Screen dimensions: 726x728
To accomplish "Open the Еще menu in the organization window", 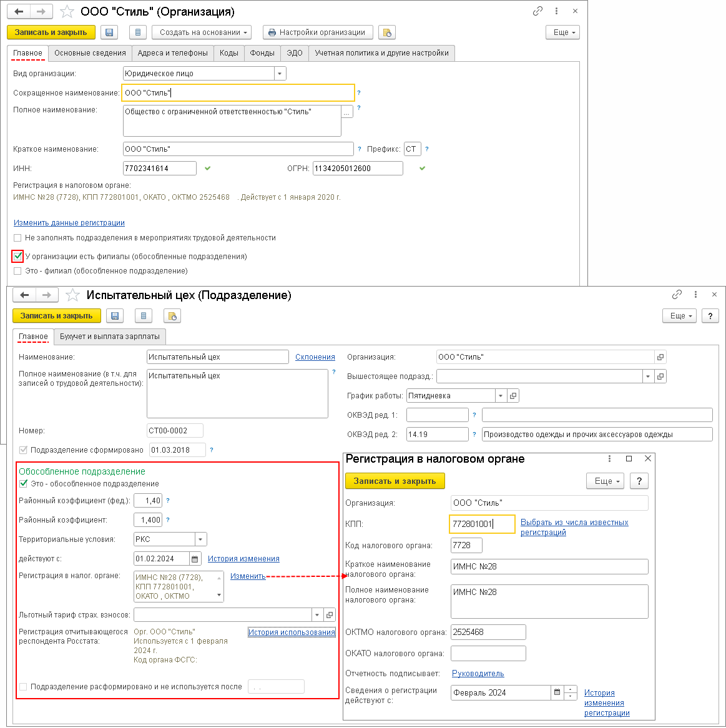I will (562, 32).
